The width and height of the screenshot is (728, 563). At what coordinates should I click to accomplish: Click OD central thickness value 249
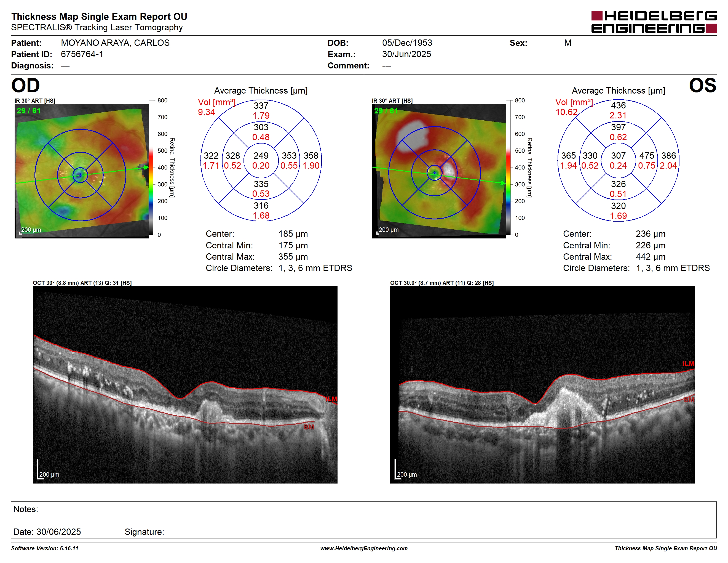point(261,156)
